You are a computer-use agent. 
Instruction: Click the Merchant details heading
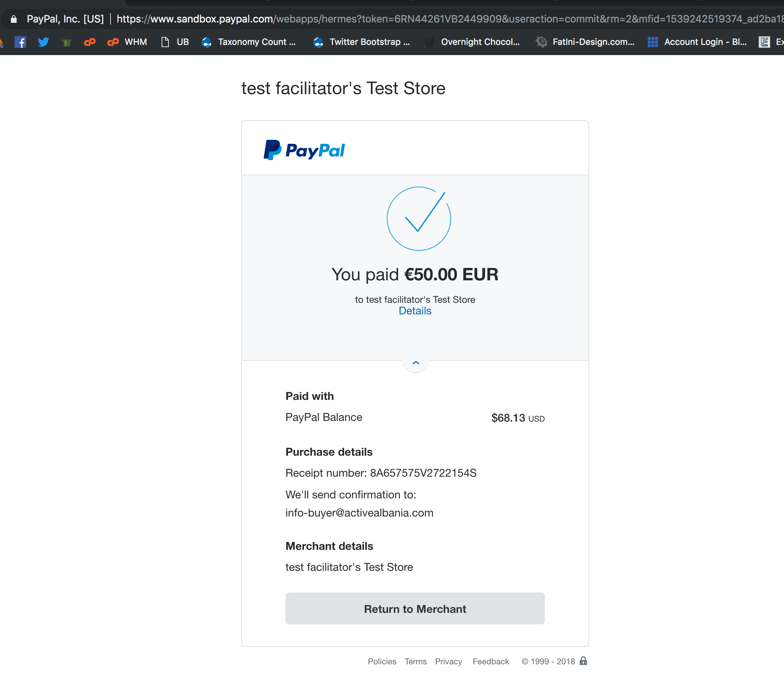pyautogui.click(x=329, y=546)
